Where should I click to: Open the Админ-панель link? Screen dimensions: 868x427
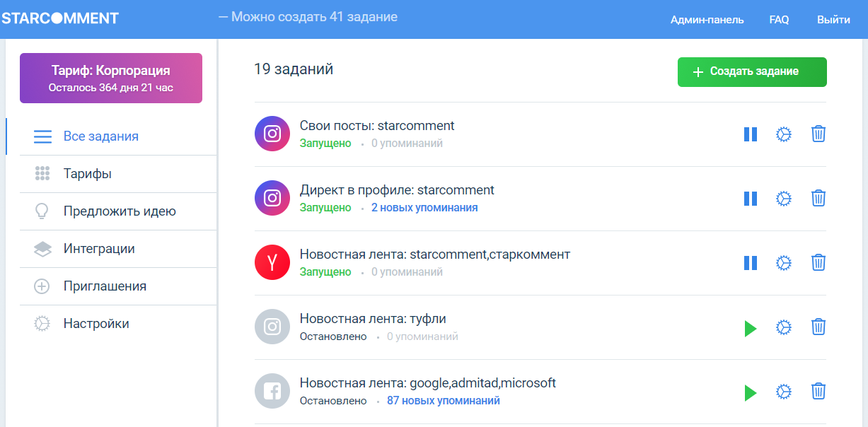point(707,20)
